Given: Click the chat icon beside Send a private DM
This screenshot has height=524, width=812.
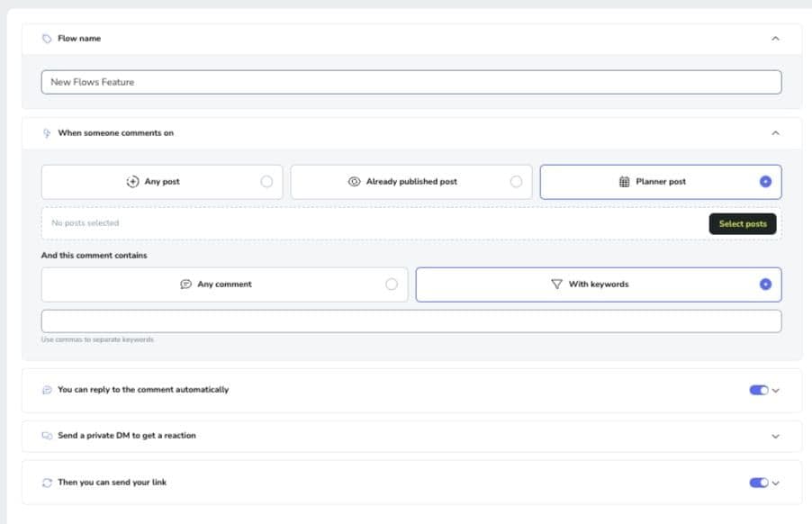Looking at the screenshot, I should (x=47, y=436).
